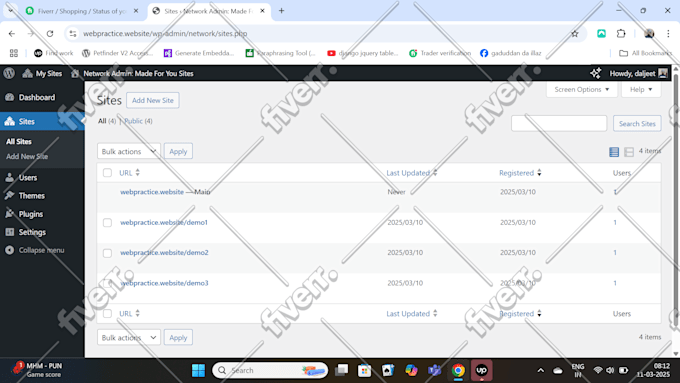Viewport: 680px width, 383px height.
Task: Click the WordPress logo in admin bar
Action: click(x=9, y=73)
